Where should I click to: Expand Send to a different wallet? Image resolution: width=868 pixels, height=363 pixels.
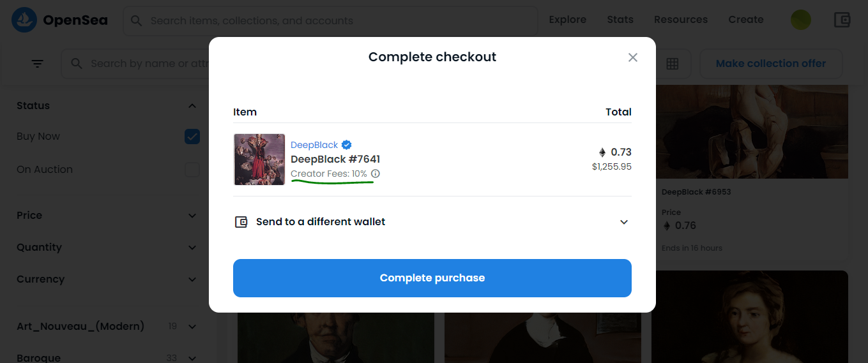(624, 222)
